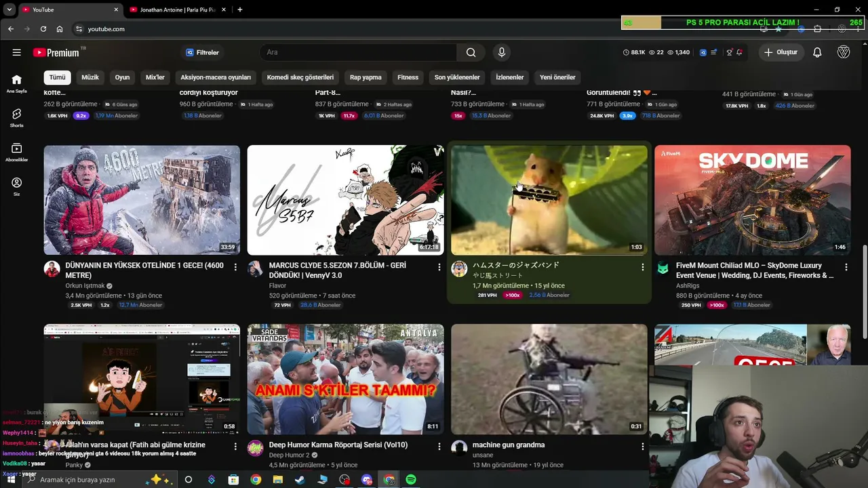Open the YouTube hamburger guide menu
The height and width of the screenshot is (488, 868).
[x=16, y=52]
